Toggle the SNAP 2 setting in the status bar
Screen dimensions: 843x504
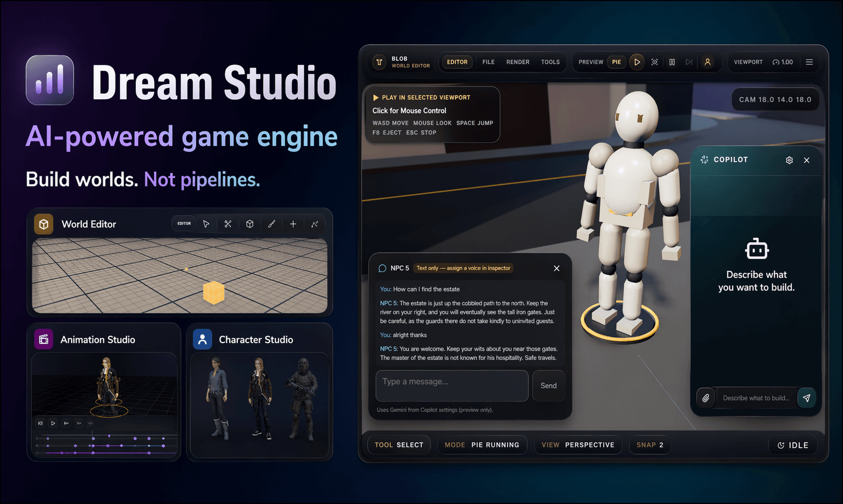click(650, 445)
